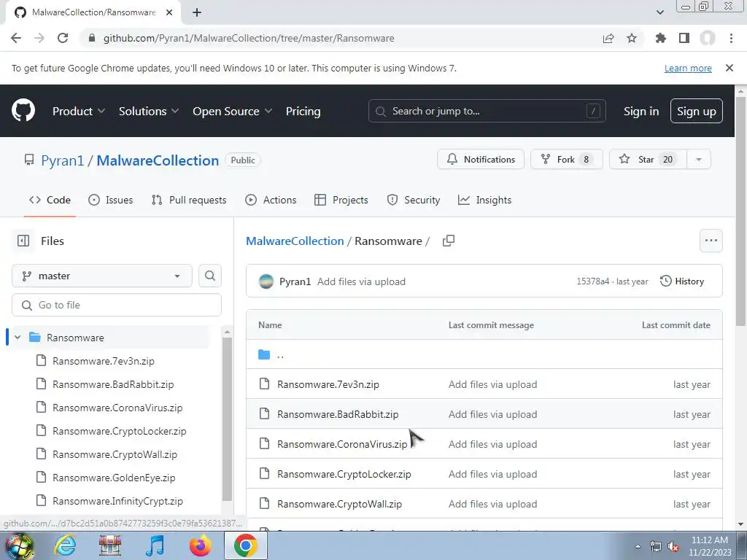
Task: Share this page using the share icon
Action: point(608,38)
